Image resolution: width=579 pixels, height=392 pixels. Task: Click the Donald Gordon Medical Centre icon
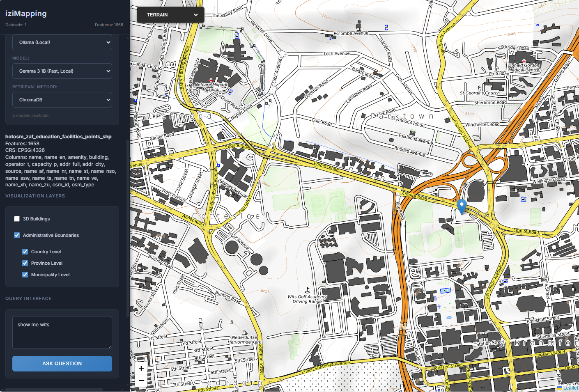tap(524, 61)
